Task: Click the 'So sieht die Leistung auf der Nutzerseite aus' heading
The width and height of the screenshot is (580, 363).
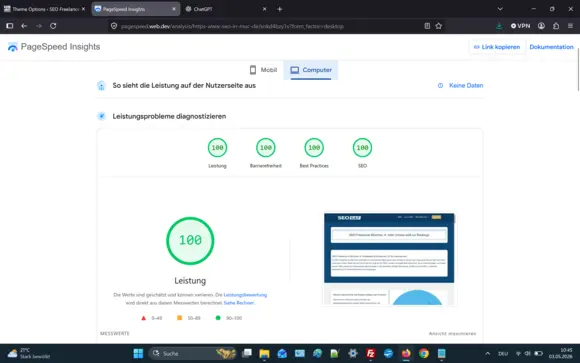Action: point(184,85)
